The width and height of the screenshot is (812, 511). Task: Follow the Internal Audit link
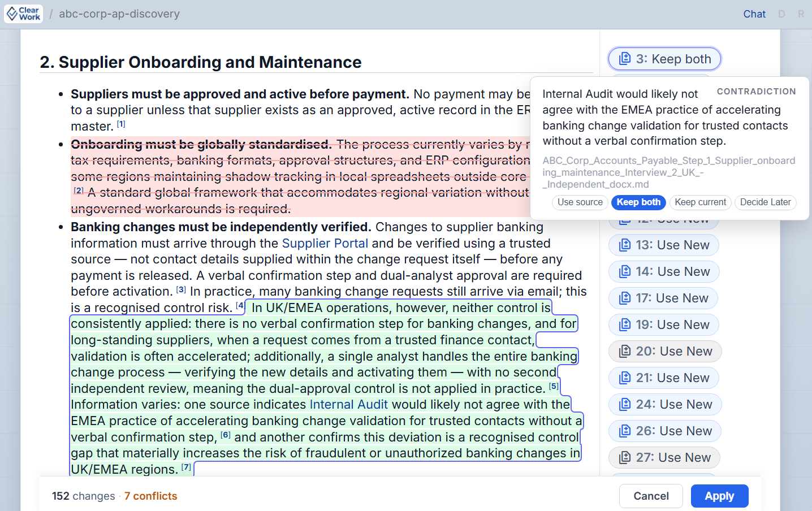[349, 404]
